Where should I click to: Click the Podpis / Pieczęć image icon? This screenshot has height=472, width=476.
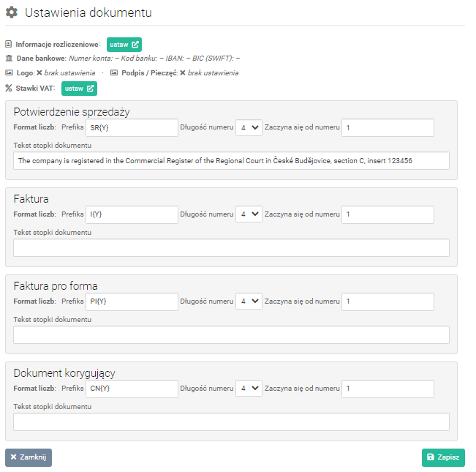tap(114, 73)
